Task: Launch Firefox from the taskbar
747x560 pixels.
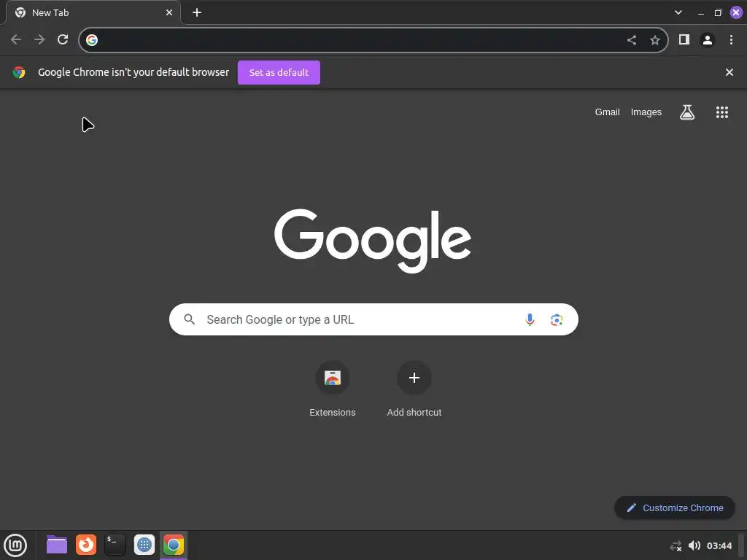Action: pos(86,545)
